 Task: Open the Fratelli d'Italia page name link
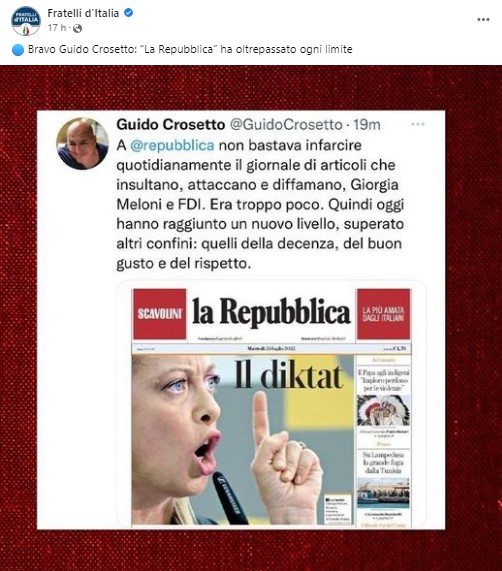[x=83, y=13]
